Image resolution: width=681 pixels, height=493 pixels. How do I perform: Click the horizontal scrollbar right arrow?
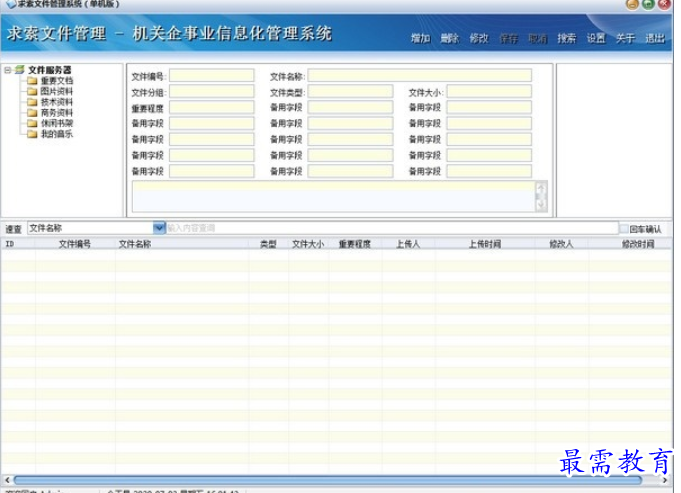(665, 480)
